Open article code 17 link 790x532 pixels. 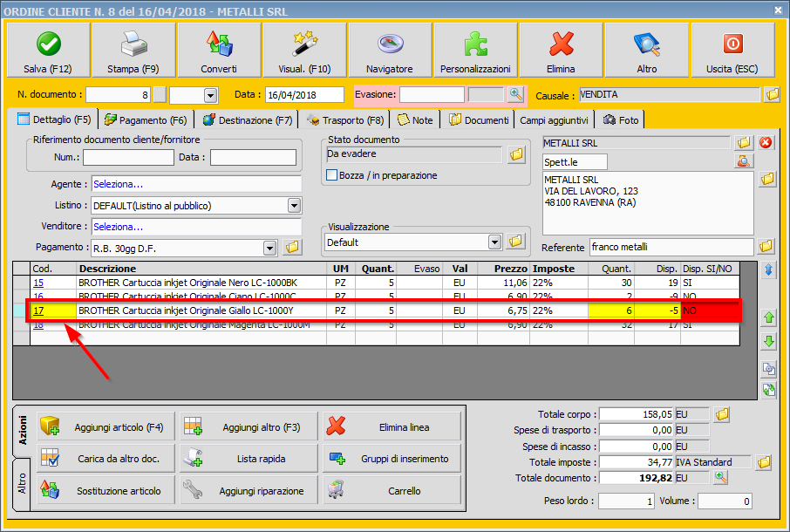(x=38, y=310)
